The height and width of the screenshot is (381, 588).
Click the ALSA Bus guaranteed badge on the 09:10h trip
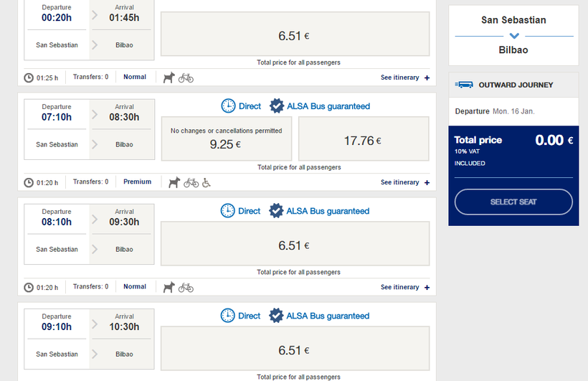[276, 316]
